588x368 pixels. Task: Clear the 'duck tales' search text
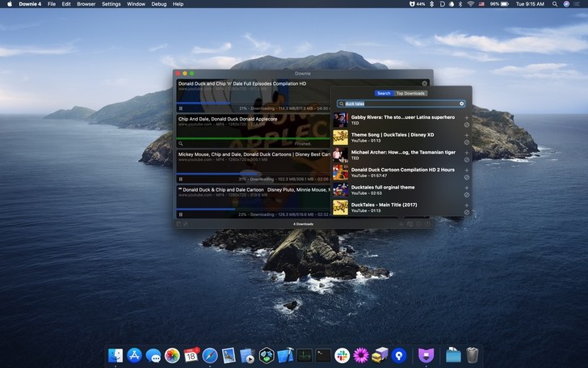[462, 104]
